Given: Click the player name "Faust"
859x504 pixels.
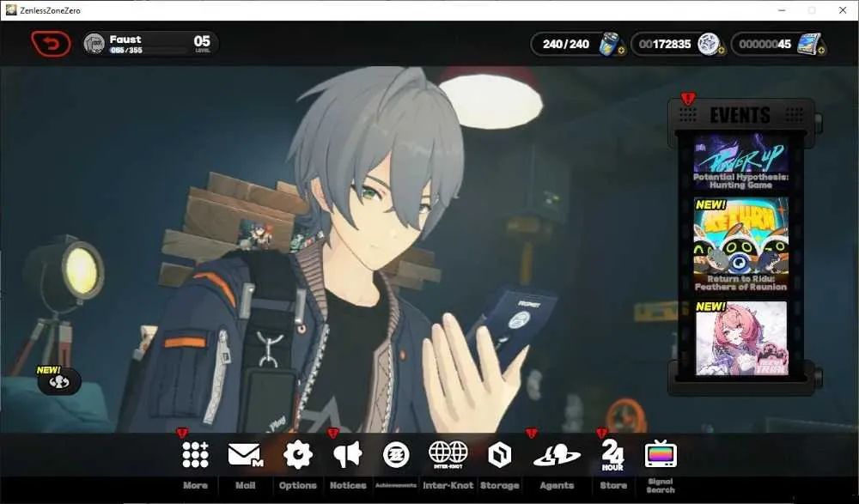Looking at the screenshot, I should tap(125, 39).
